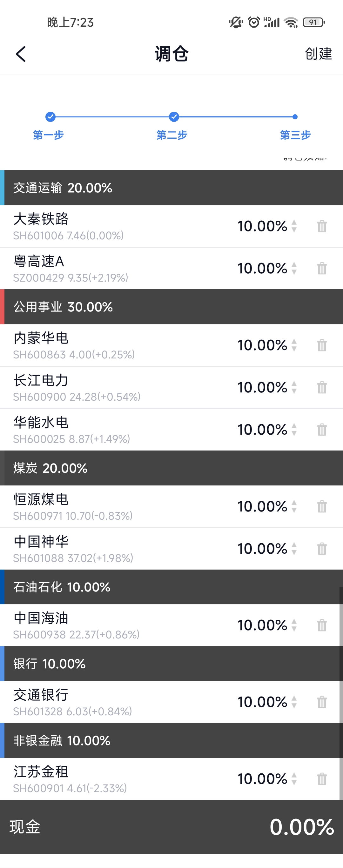Screen dimensions: 343x868
Task: Open percentage stepper for 华能水电
Action: pos(294,430)
